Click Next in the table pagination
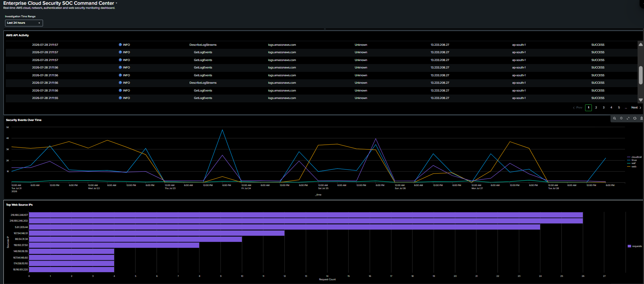 (636, 107)
